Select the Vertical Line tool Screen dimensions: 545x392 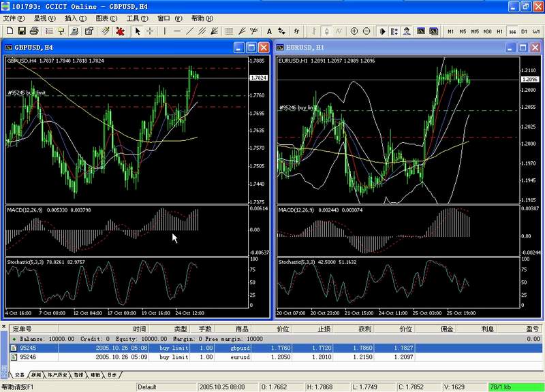(x=166, y=30)
